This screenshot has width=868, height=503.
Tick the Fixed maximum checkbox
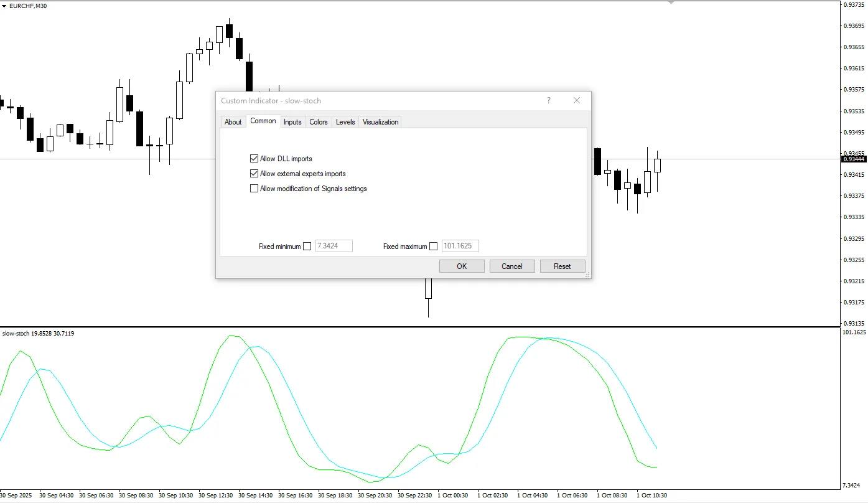434,246
